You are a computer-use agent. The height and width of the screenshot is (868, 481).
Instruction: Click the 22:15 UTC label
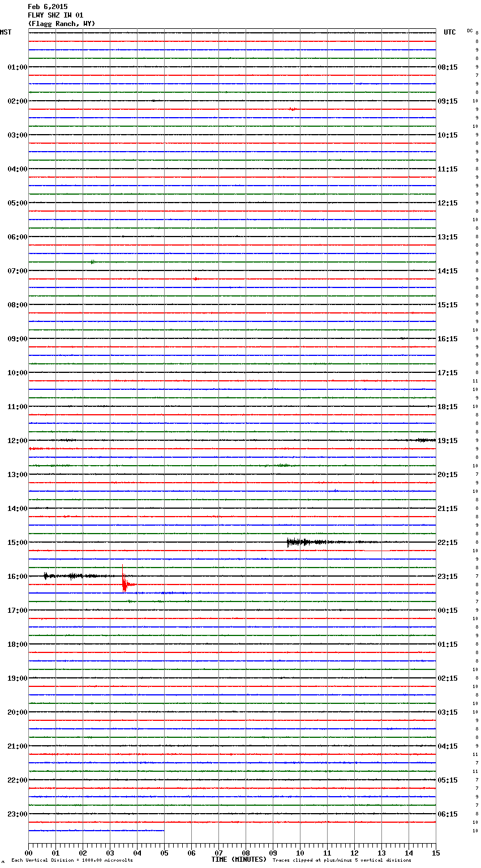[448, 543]
